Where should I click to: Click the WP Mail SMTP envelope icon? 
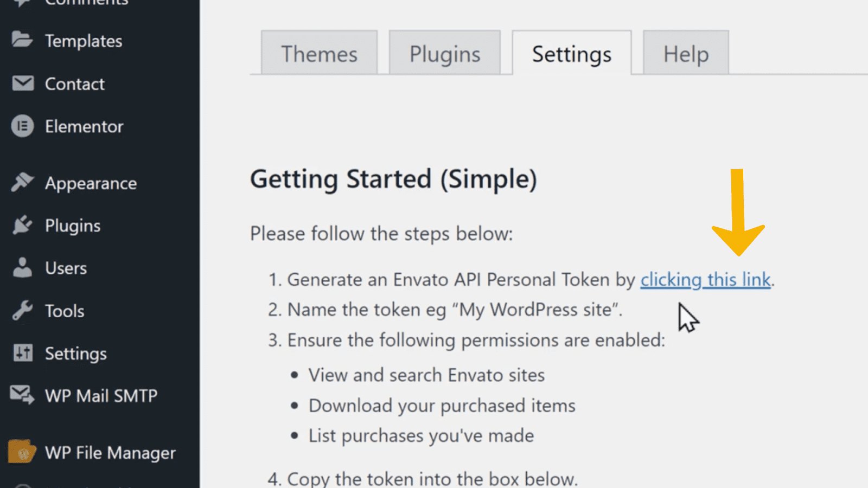tap(22, 395)
